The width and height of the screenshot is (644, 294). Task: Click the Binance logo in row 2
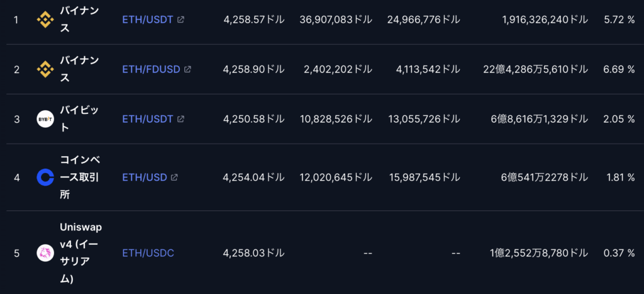pyautogui.click(x=45, y=69)
